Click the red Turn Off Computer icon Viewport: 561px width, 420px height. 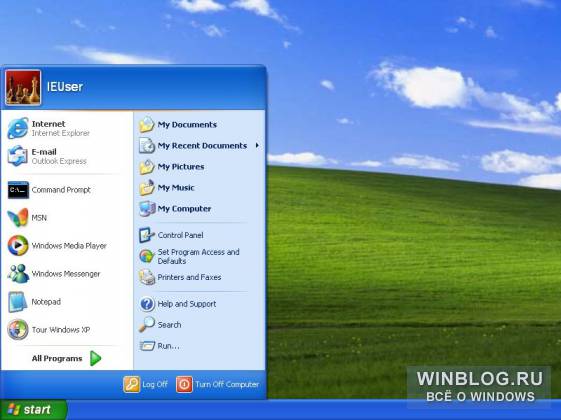click(x=184, y=385)
